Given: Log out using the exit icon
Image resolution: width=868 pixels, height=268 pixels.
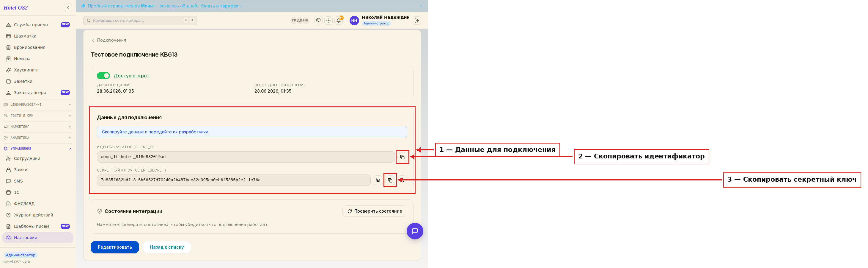Looking at the screenshot, I should tap(417, 21).
